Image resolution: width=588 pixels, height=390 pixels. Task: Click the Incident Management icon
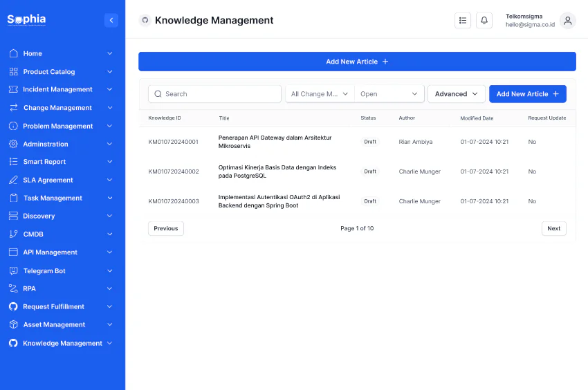tap(14, 89)
